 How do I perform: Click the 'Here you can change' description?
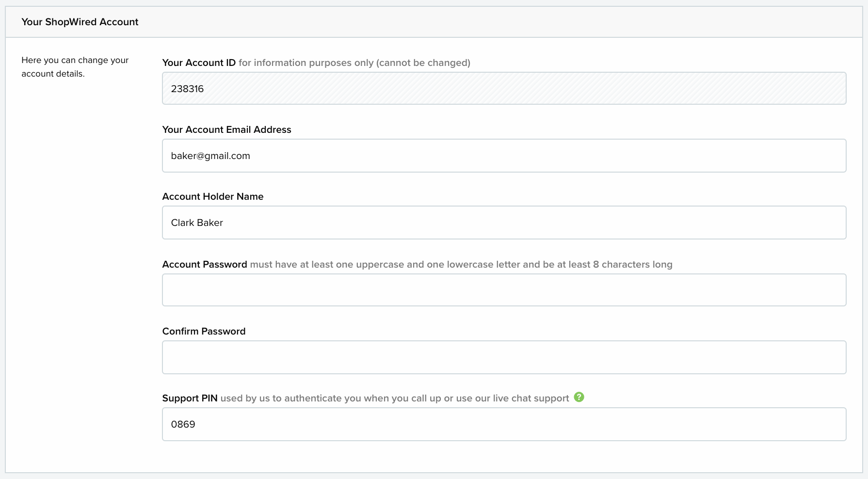pos(75,67)
